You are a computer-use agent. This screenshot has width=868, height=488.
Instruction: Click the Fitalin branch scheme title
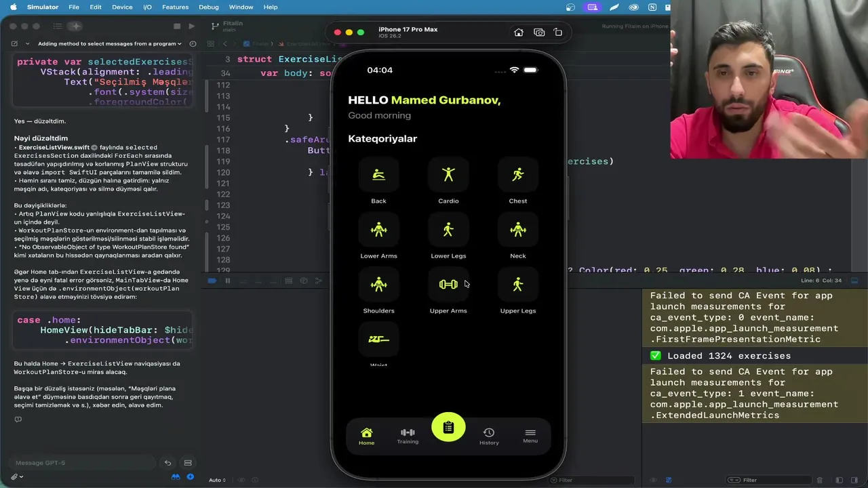(x=233, y=23)
